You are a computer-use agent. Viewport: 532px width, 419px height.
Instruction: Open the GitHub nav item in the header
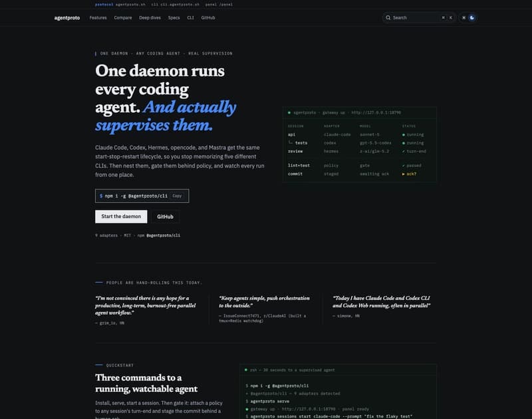click(x=208, y=18)
